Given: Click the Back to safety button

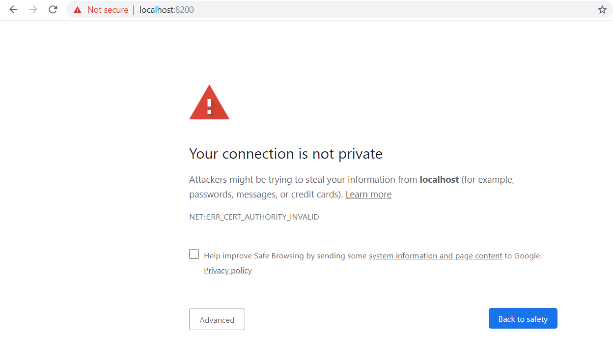Looking at the screenshot, I should click(x=523, y=318).
